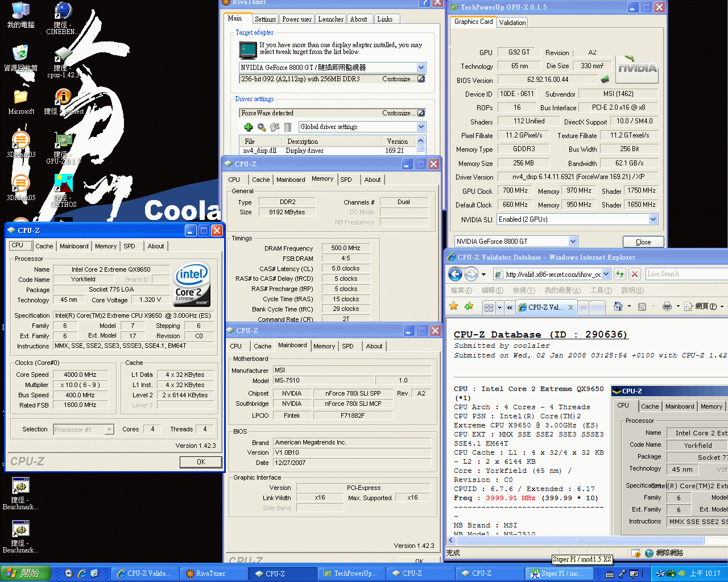The image size is (728, 582).
Task: Open the Favorites Center star icon
Action: 453,306
